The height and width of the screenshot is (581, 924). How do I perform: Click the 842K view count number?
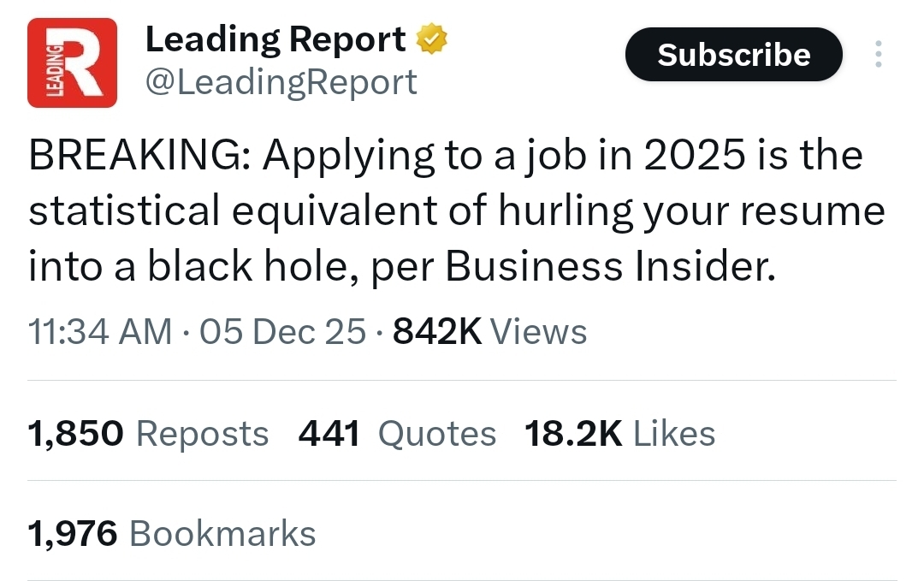coord(436,331)
